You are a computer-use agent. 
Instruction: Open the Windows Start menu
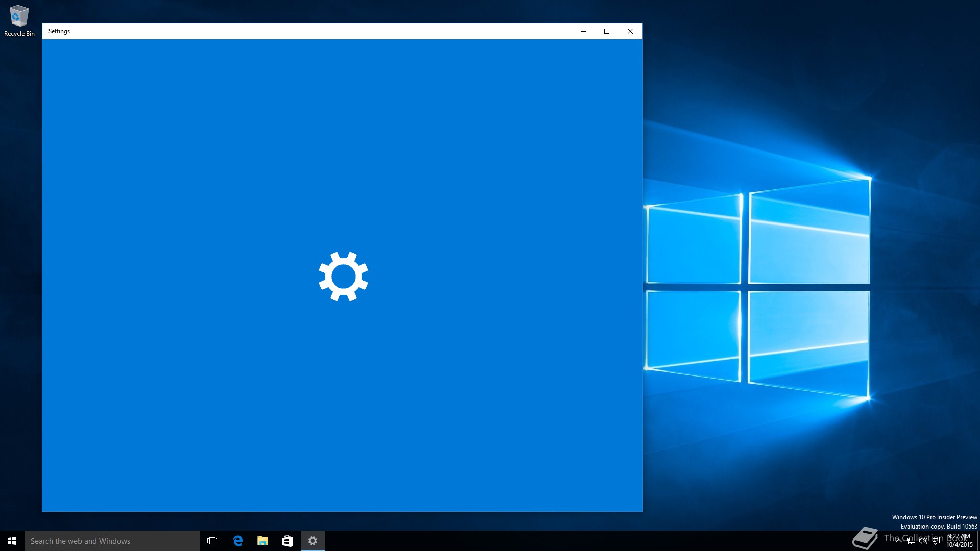click(12, 541)
